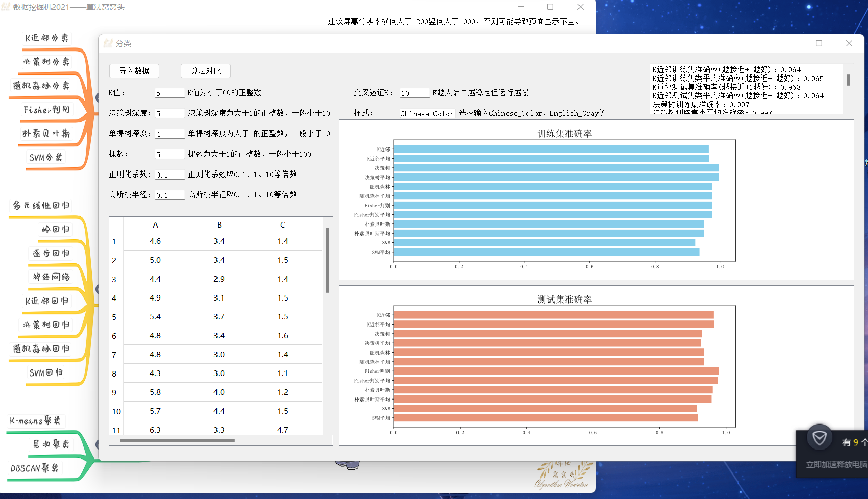This screenshot has height=499, width=868.
Task: Open K近邻回归 in the main window
Action: click(46, 301)
